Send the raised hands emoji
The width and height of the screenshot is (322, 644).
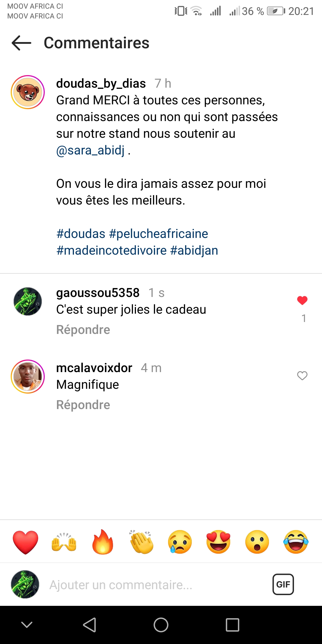tap(64, 542)
